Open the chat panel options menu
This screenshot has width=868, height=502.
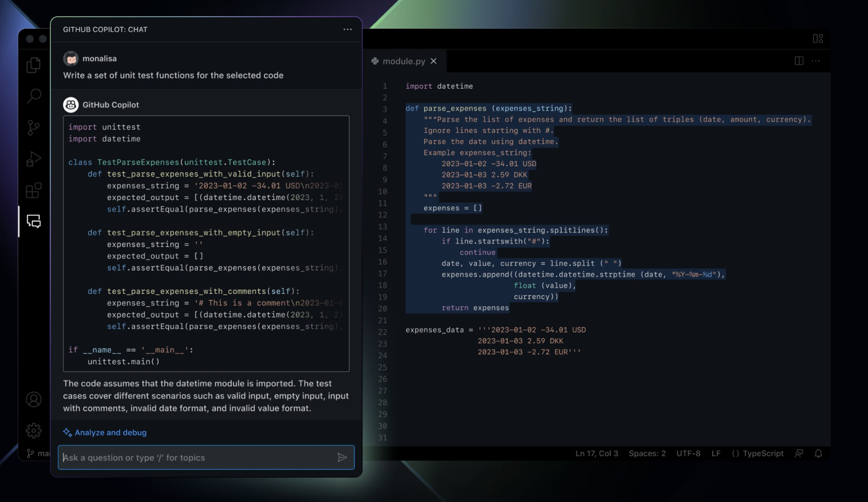pyautogui.click(x=348, y=29)
